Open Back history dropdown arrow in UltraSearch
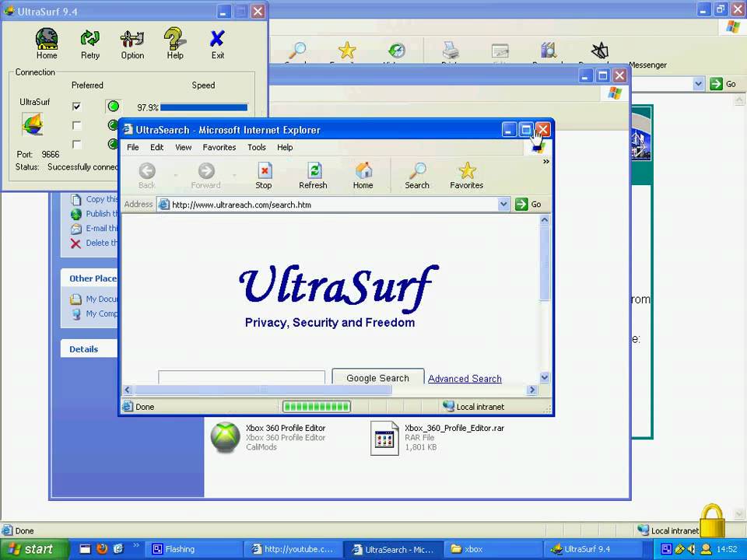This screenshot has height=560, width=747. click(176, 175)
